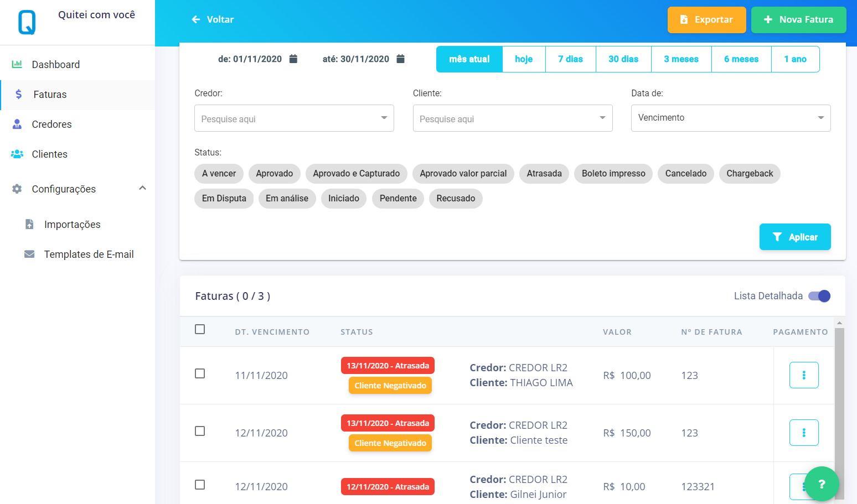
Task: Toggle the Chargeback filter chip
Action: [750, 174]
